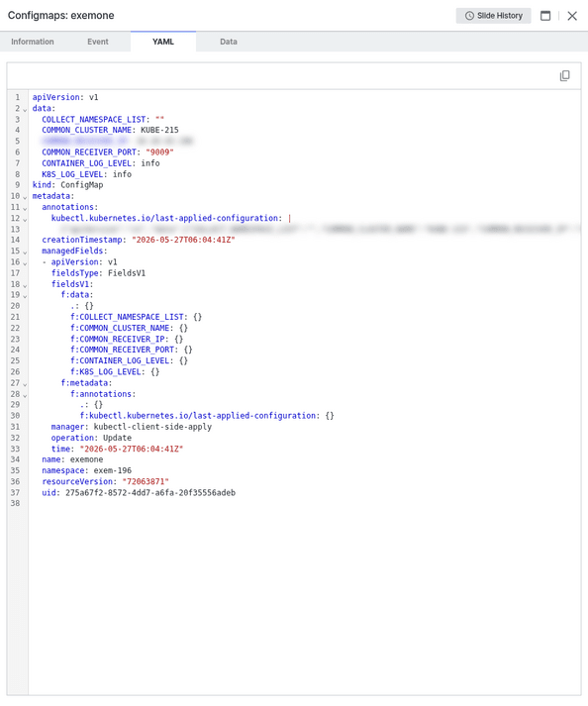Collapse the metadata block at line 10
This screenshot has width=588, height=706.
25,197
